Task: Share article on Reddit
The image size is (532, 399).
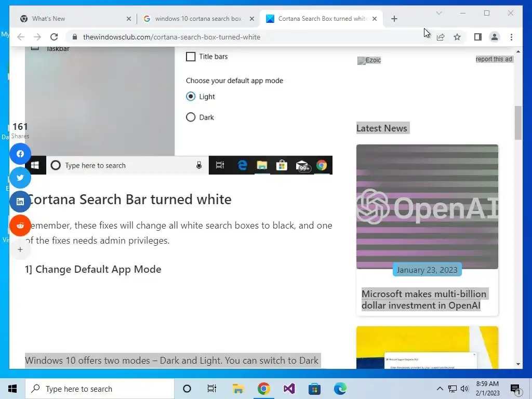Action: pyautogui.click(x=20, y=225)
